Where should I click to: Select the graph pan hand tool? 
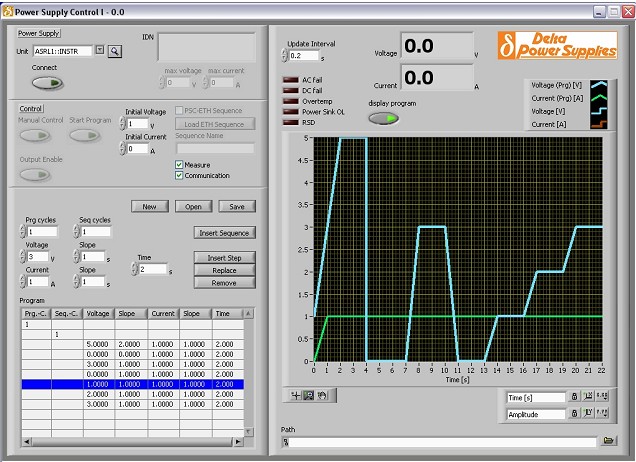(321, 395)
